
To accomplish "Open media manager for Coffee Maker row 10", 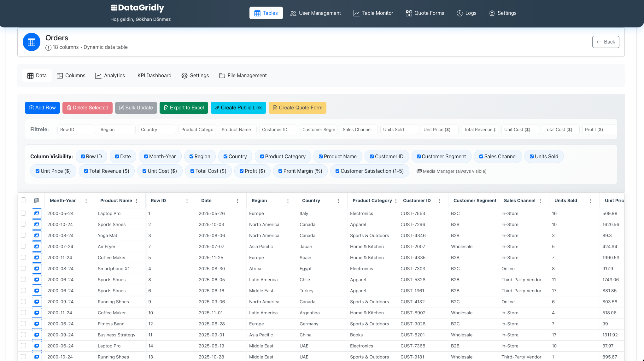I will (37, 313).
